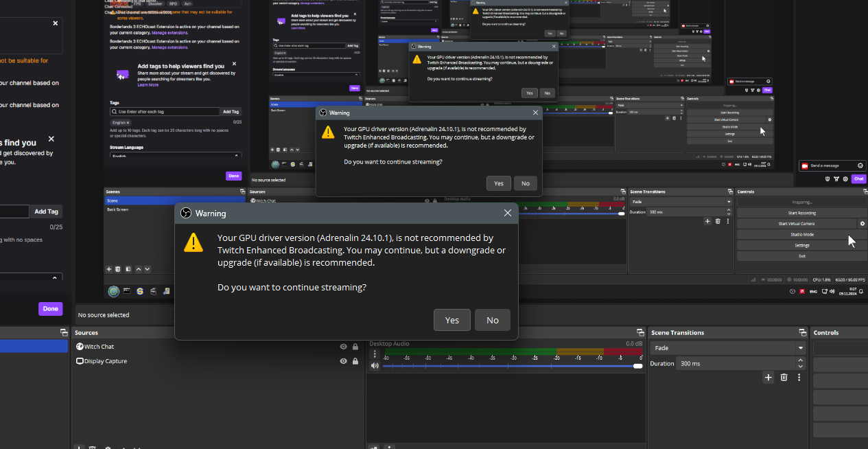Click No in the frontmost Warning dialog
This screenshot has height=449, width=868.
pos(492,320)
